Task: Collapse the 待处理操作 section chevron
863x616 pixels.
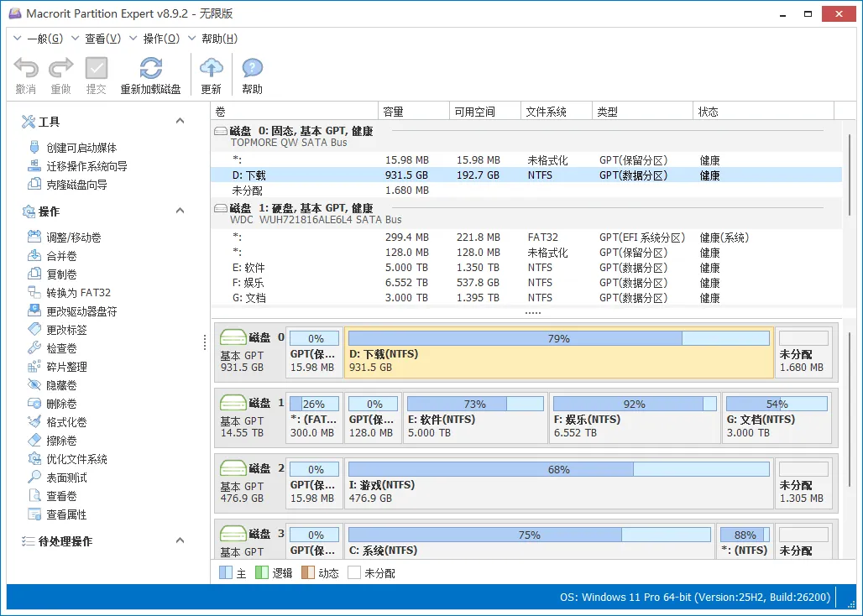Action: click(x=180, y=540)
